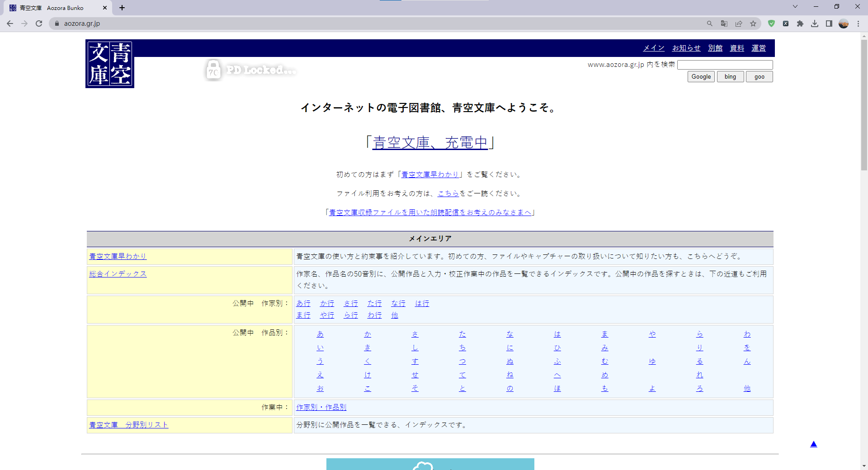This screenshot has width=868, height=470.
Task: Open authors ま行 link
Action: point(303,315)
